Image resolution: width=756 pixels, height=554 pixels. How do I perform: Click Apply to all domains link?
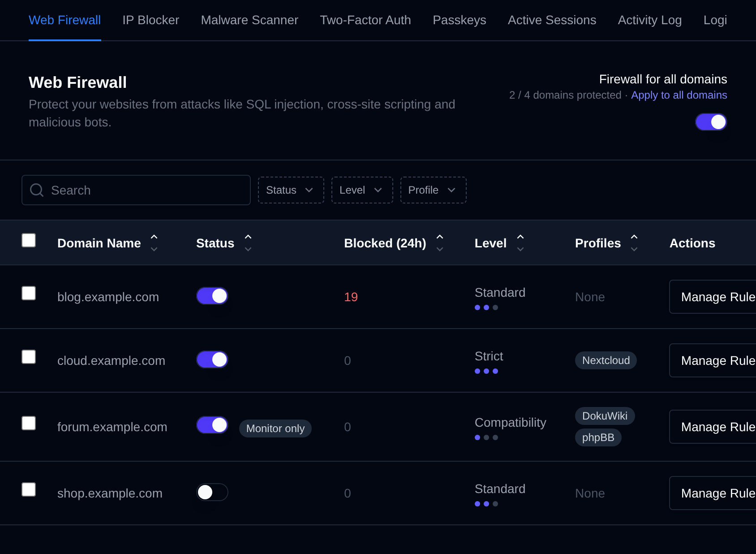point(679,95)
